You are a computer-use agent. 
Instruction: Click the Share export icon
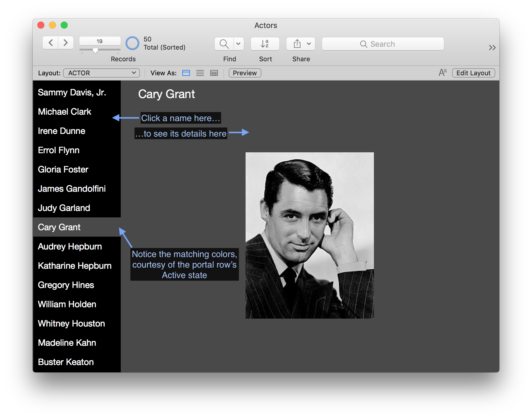pos(297,44)
